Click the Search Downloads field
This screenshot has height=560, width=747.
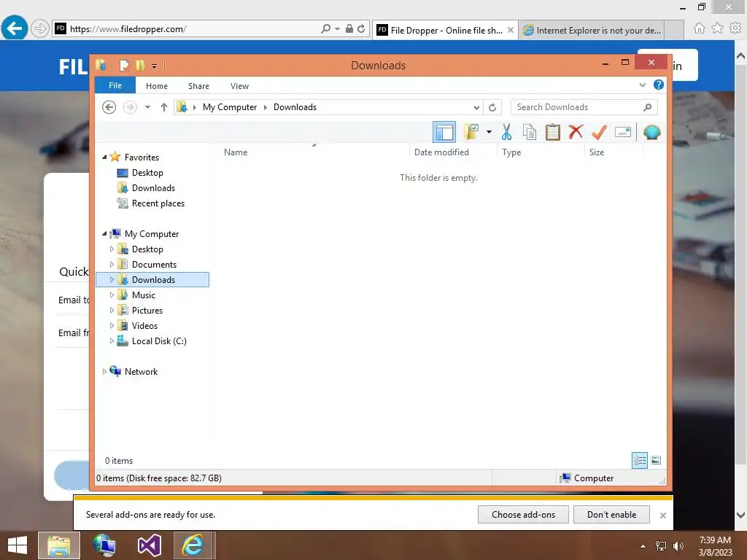[x=584, y=107]
